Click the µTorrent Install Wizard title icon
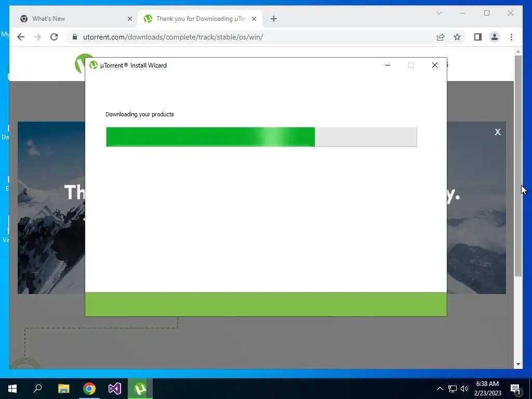This screenshot has width=532, height=399. [x=94, y=65]
